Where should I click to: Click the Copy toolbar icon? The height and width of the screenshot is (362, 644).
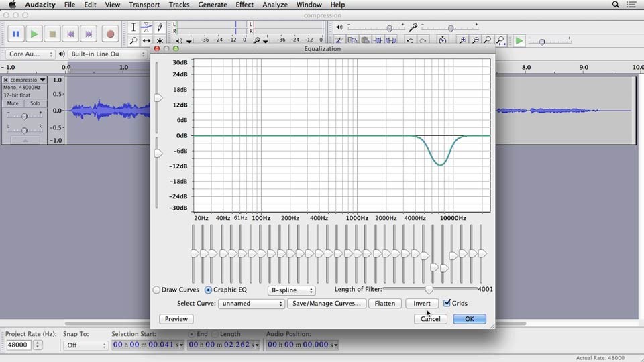click(352, 40)
